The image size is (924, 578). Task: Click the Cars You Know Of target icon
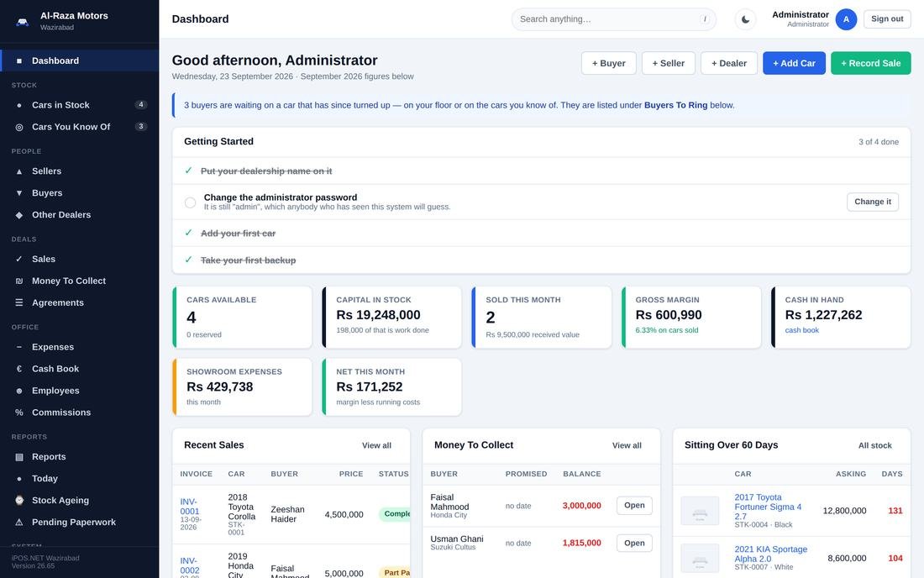(x=18, y=127)
